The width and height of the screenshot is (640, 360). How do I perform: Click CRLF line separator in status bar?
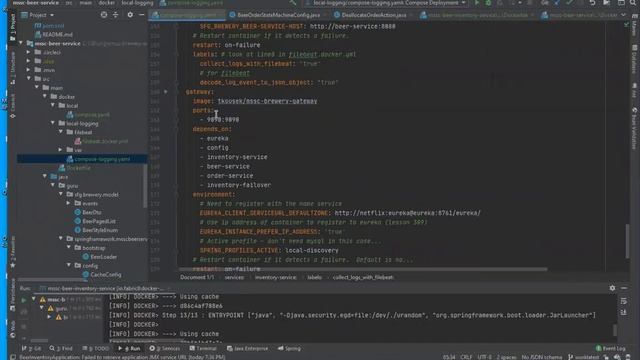pyautogui.click(x=466, y=357)
